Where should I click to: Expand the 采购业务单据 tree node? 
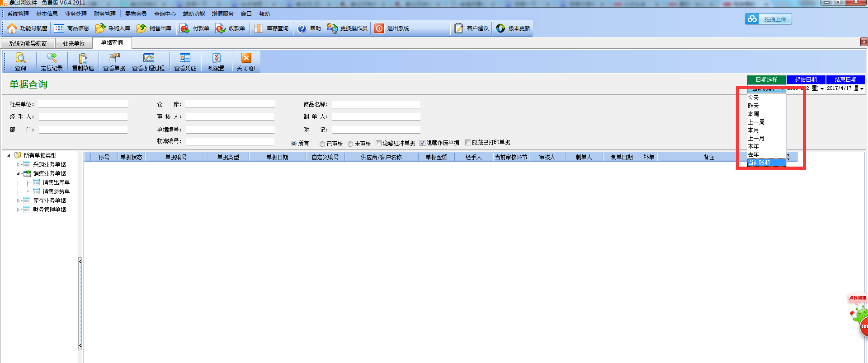pyautogui.click(x=18, y=164)
